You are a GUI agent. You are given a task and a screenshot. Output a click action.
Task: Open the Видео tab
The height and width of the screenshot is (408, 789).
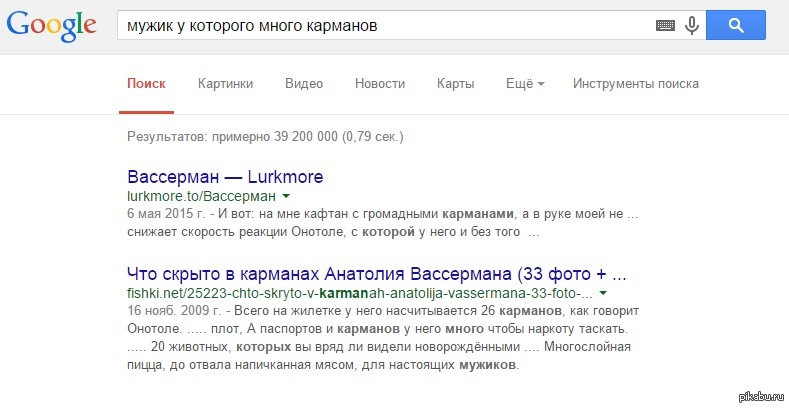pos(303,84)
